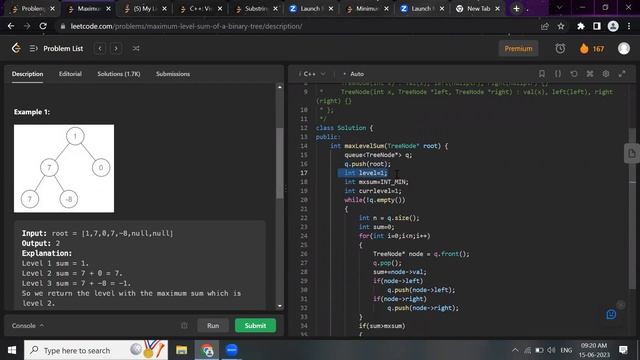The width and height of the screenshot is (640, 360).
Task: Switch to the Description tab
Action: tap(27, 74)
